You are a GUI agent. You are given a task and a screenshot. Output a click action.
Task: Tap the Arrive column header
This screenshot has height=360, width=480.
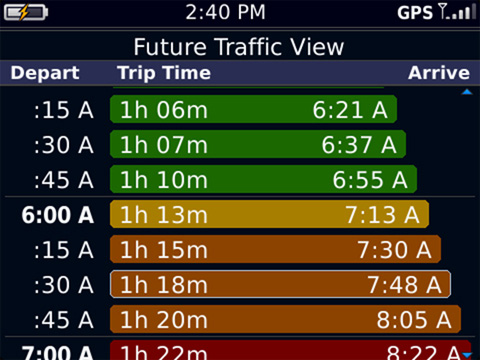click(x=439, y=73)
